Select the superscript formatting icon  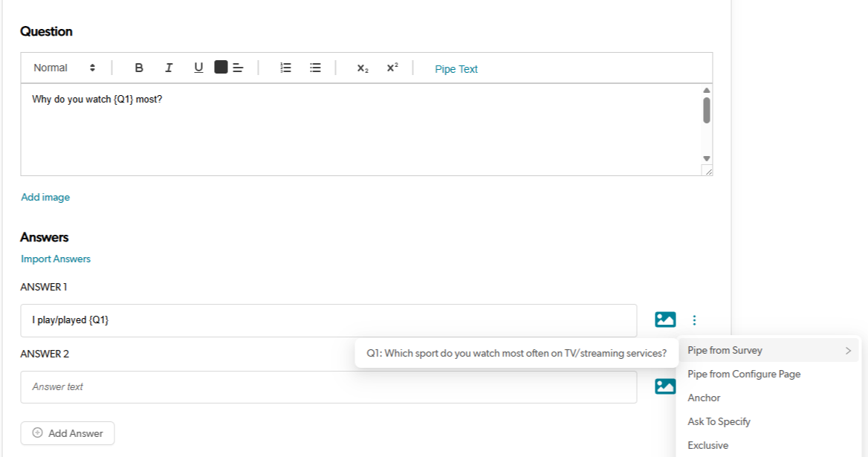tap(392, 68)
